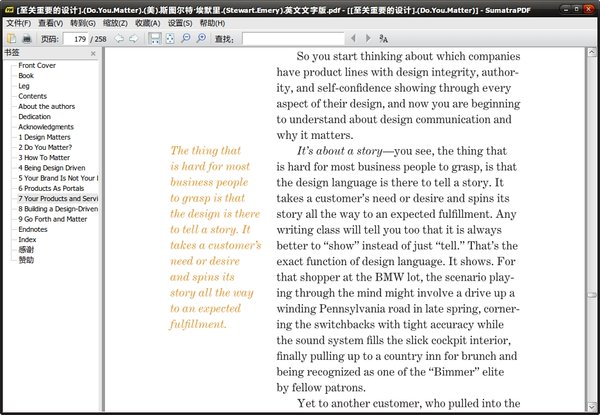
Task: Toggle the Match Case search icon
Action: [384, 38]
